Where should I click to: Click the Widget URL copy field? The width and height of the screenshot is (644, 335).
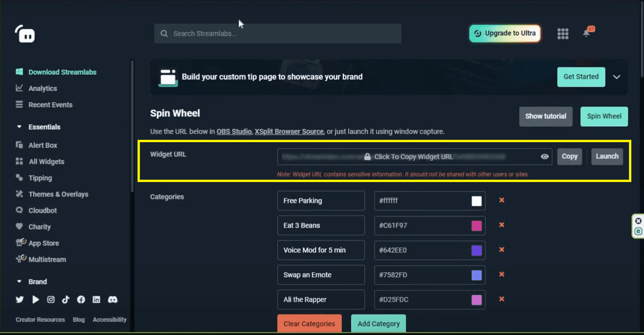(x=415, y=157)
